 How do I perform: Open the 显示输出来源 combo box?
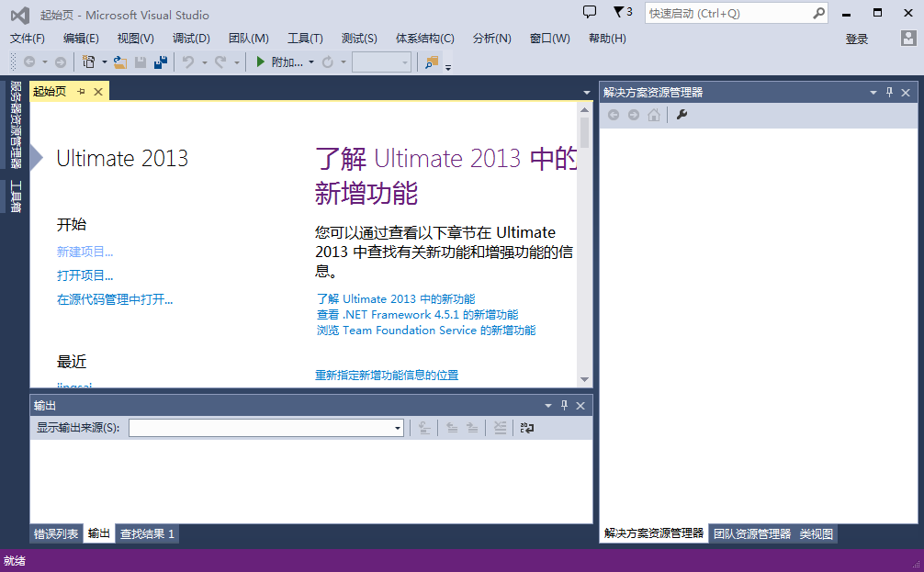pos(265,428)
